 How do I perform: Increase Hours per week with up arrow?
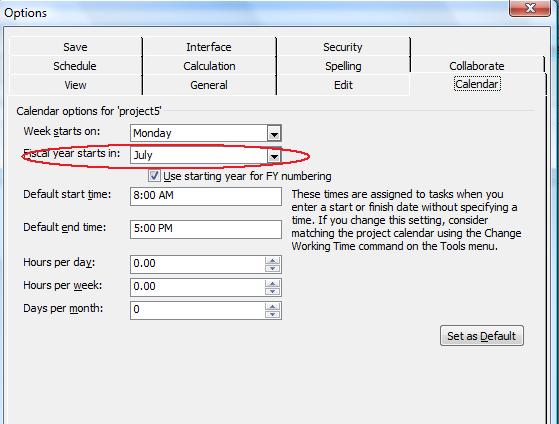point(273,283)
